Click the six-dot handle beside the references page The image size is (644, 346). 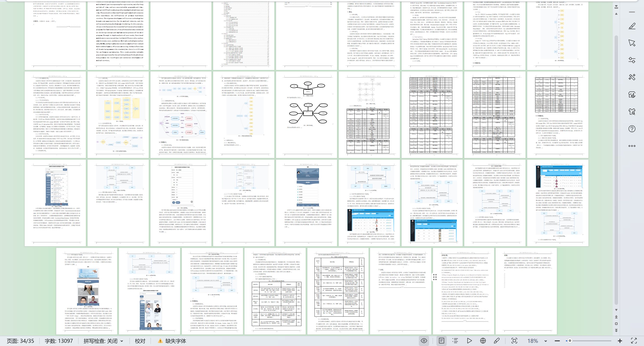click(x=435, y=277)
